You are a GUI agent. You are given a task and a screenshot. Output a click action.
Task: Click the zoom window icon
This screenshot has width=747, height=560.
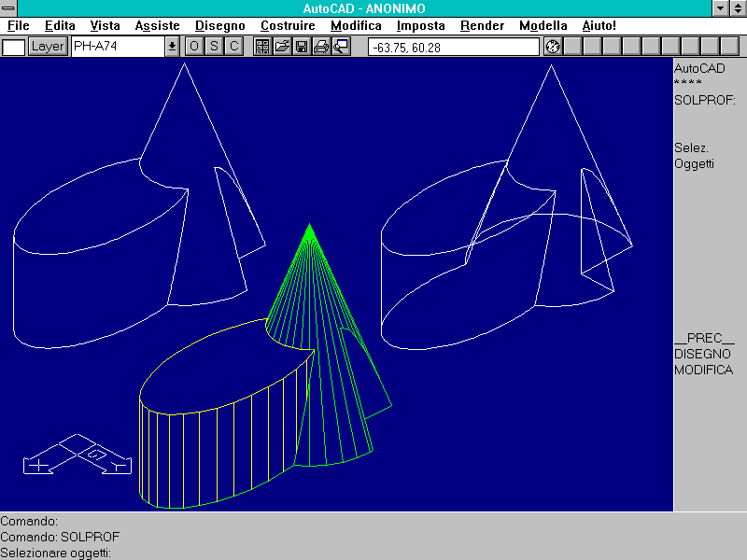[341, 46]
